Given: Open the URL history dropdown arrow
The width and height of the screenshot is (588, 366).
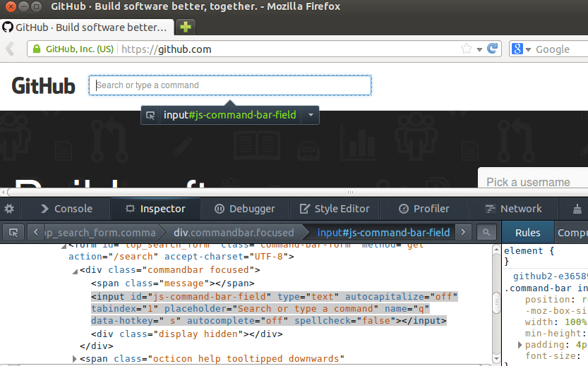Looking at the screenshot, I should click(x=479, y=49).
